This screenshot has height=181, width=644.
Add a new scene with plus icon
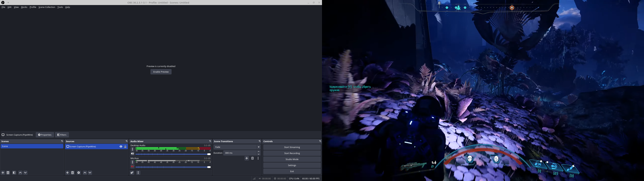[x=3, y=173]
